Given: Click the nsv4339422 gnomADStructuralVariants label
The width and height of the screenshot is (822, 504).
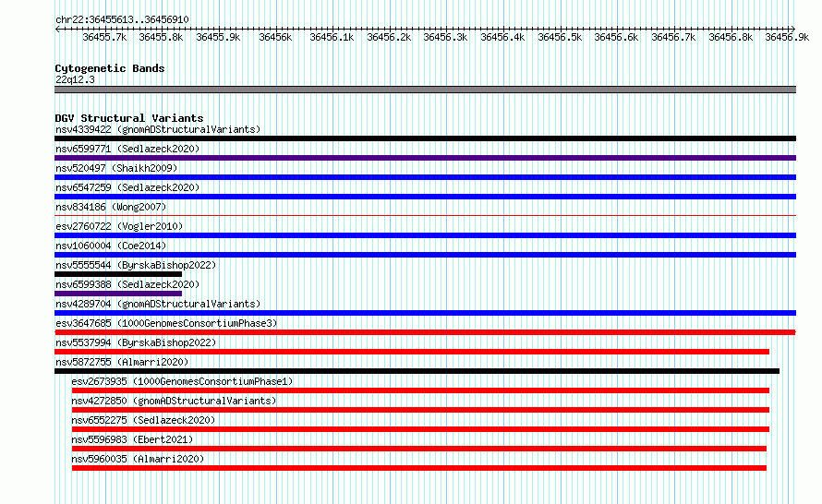Looking at the screenshot, I should click(x=158, y=129).
